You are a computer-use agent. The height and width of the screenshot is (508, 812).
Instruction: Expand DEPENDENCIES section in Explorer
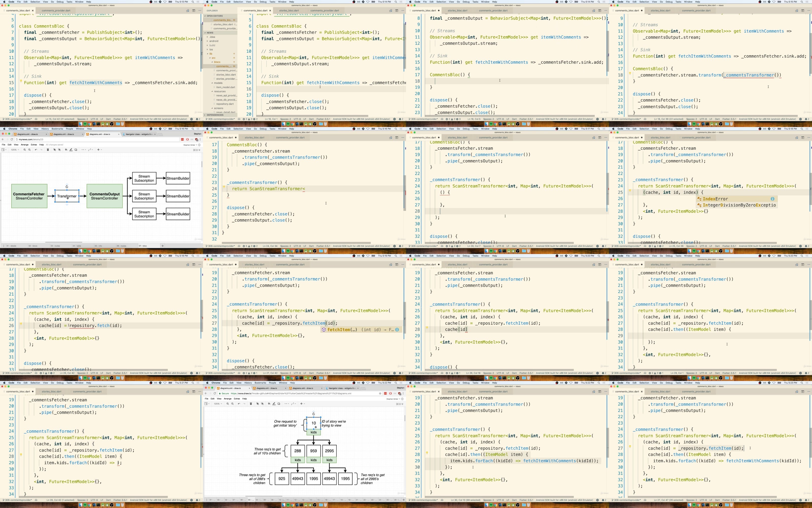220,115
